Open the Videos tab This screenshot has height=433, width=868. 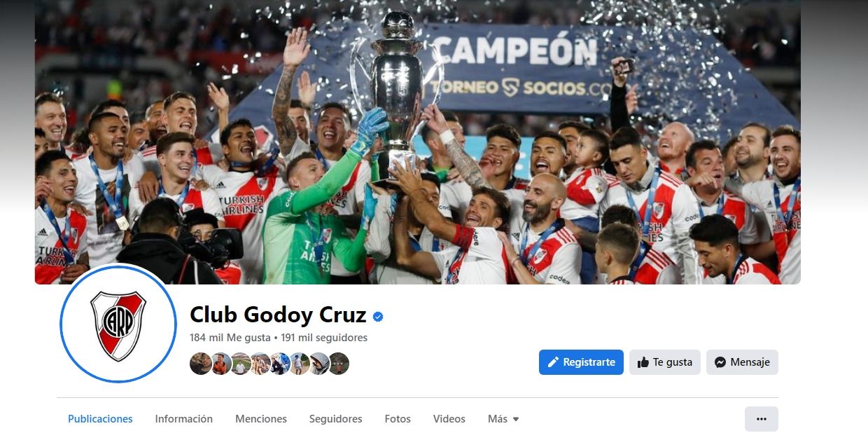449,419
